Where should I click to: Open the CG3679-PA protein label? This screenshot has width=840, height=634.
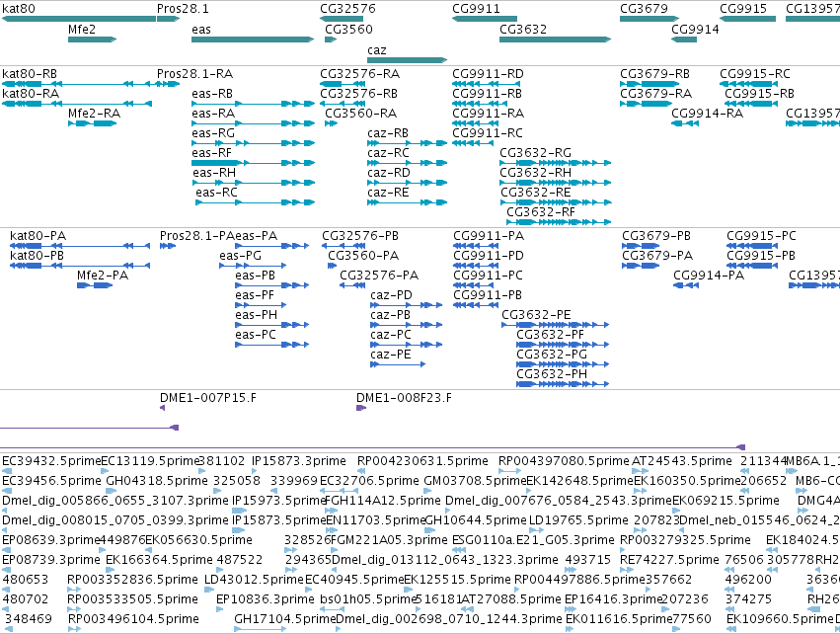657,256
